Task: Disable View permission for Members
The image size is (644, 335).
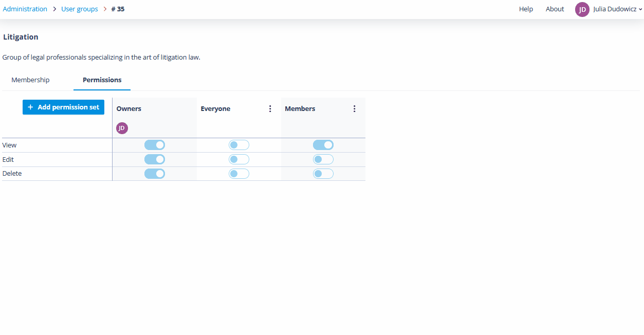Action: (323, 145)
